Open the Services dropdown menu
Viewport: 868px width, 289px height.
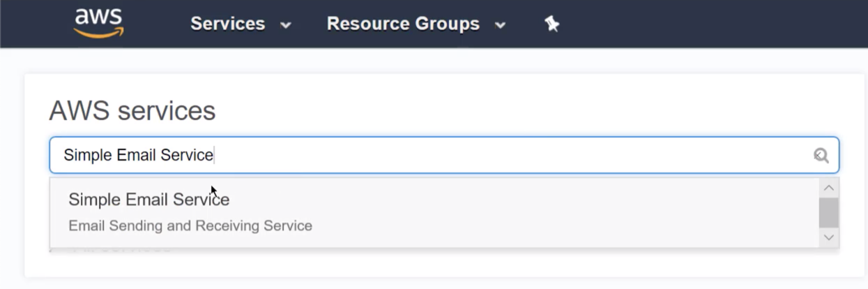[x=241, y=24]
